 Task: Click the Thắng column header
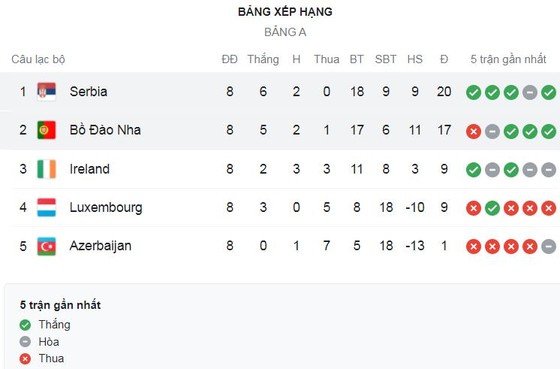(x=263, y=59)
